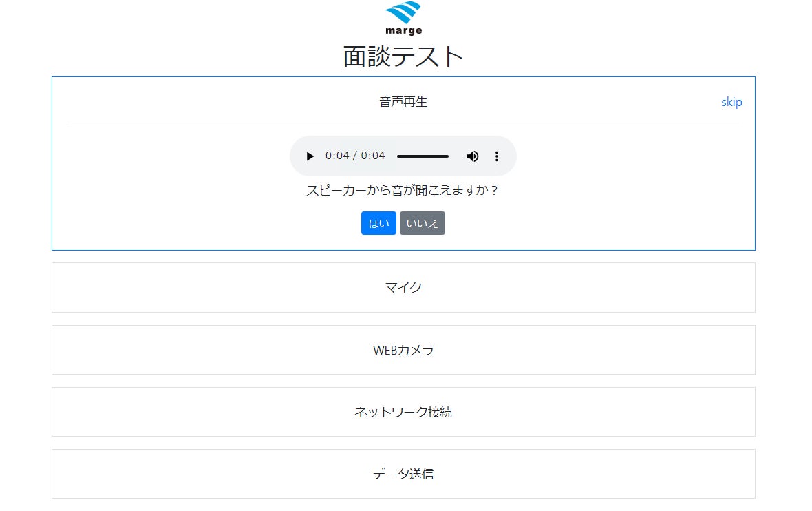812x511 pixels.
Task: Click the 音声再生 section header
Action: pos(403,102)
